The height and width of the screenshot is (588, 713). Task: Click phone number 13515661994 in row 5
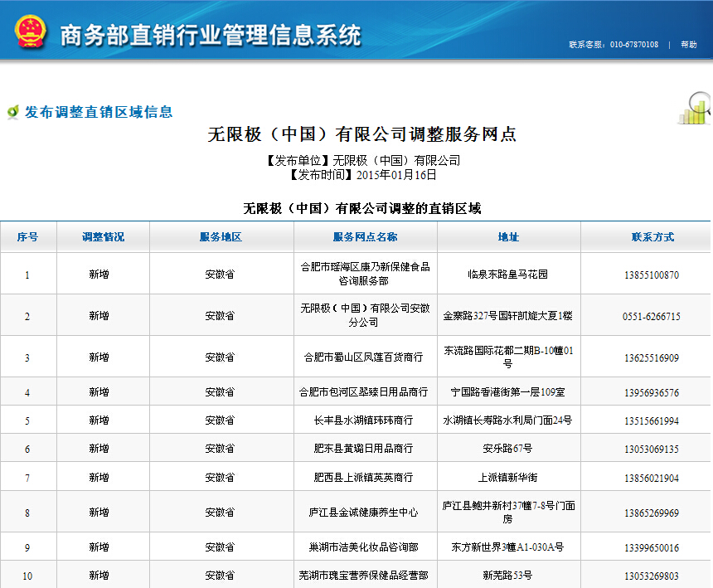tap(652, 420)
